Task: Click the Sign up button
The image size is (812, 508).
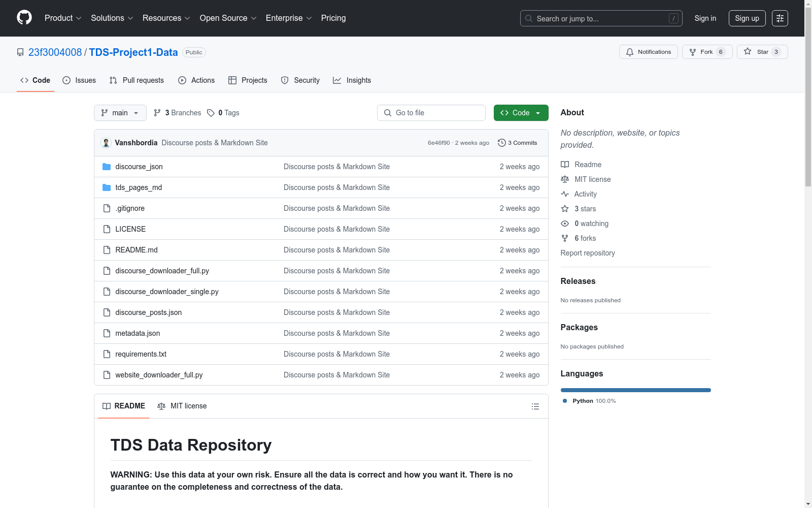Action: (747, 18)
